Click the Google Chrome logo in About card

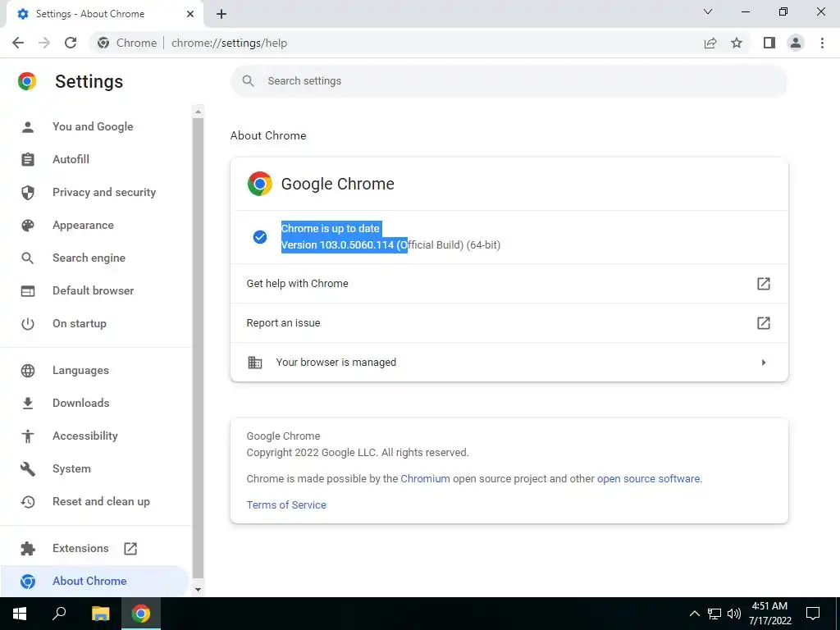[260, 184]
